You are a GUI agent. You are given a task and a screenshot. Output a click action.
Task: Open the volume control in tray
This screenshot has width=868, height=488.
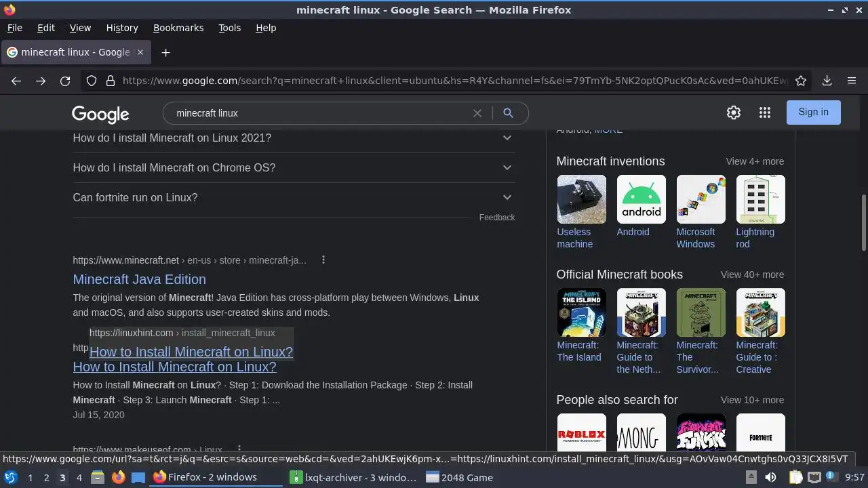click(x=770, y=477)
